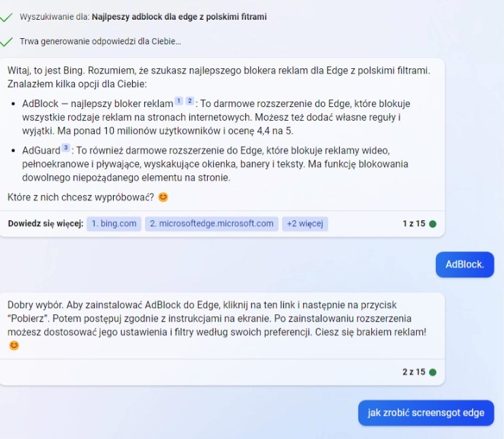Viewport: 504px width, 439px height.
Task: Click the '1 z 15' response counter
Action: [413, 224]
